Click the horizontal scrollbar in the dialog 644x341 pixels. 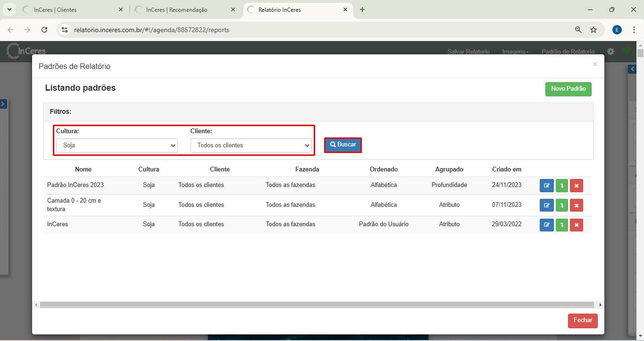click(x=317, y=305)
